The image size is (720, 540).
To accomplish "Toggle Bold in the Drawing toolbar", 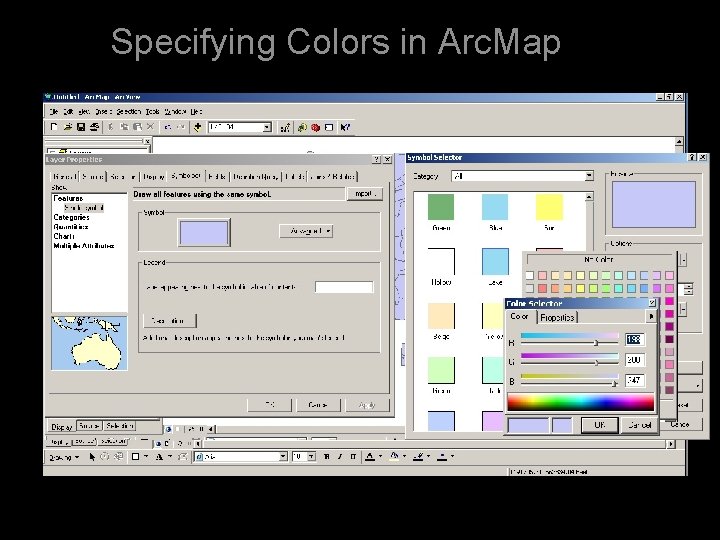I will click(x=326, y=456).
